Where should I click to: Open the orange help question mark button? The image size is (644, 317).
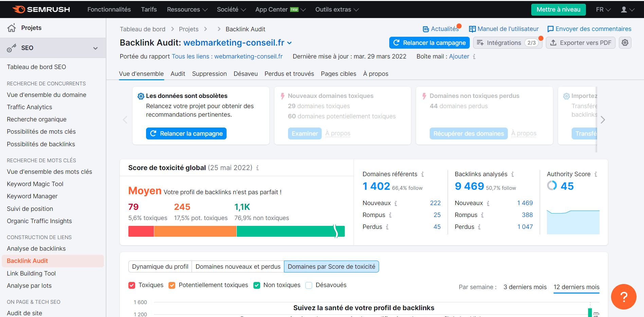(624, 297)
